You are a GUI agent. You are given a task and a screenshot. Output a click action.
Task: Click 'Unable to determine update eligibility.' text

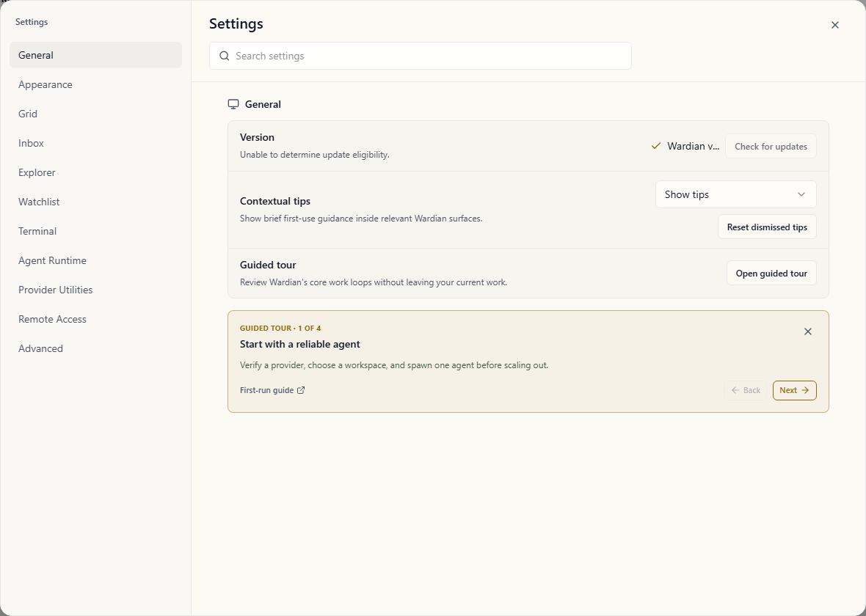pyautogui.click(x=315, y=155)
